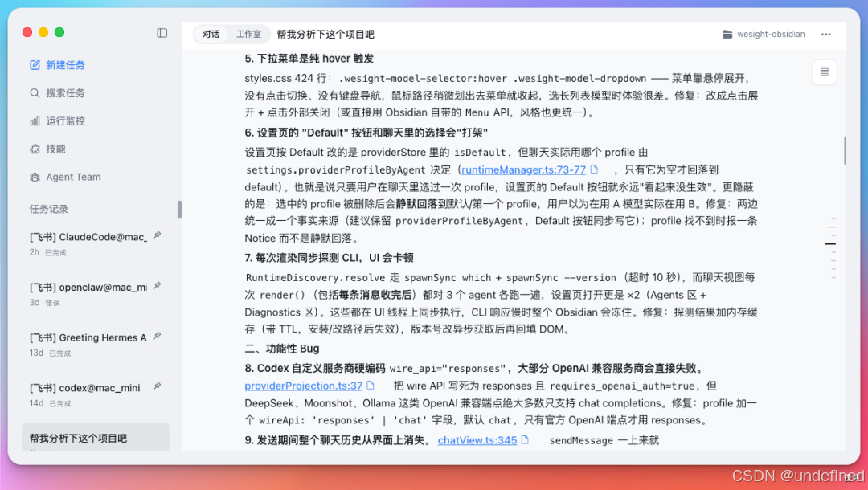Click heading 5. 下拉菜单是纯 hover 触发
Image resolution: width=868 pixels, height=490 pixels.
tap(309, 59)
